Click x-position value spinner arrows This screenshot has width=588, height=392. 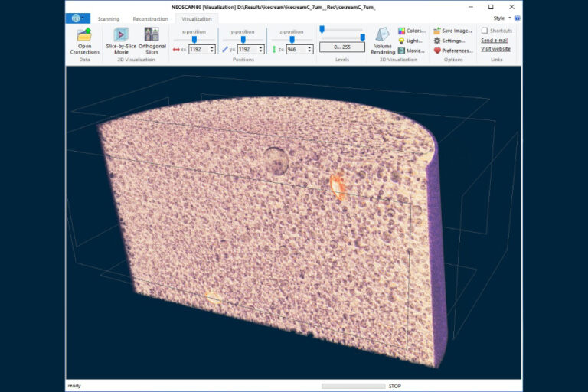click(212, 49)
